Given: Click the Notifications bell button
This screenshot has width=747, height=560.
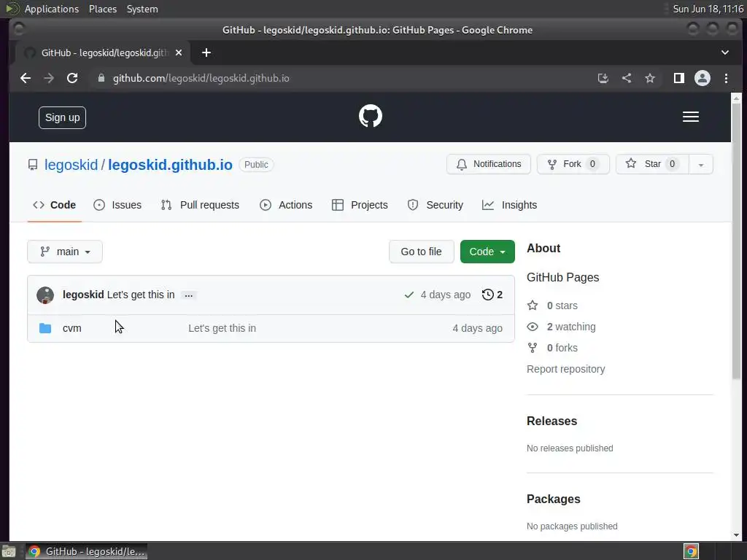Looking at the screenshot, I should point(488,164).
